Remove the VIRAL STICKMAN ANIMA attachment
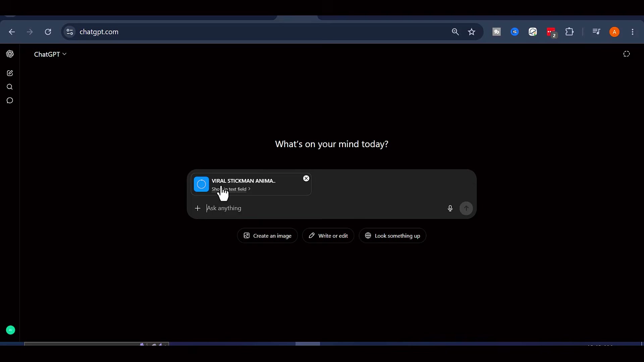The height and width of the screenshot is (362, 644). [306, 178]
